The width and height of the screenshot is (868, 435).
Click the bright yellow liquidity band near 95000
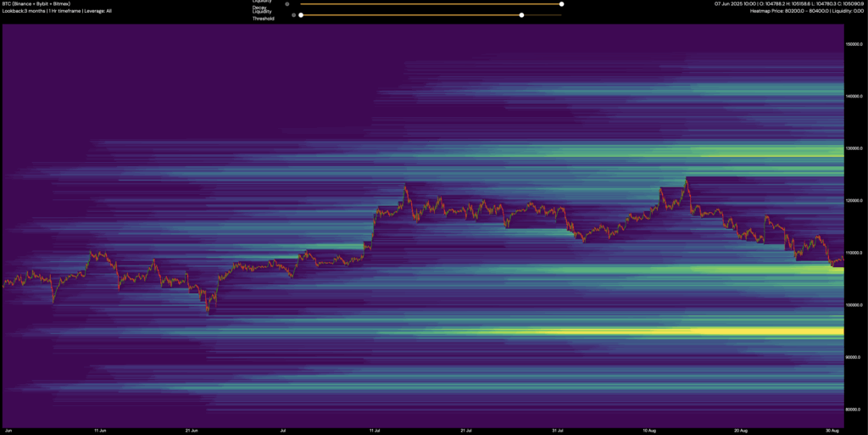tap(692, 332)
